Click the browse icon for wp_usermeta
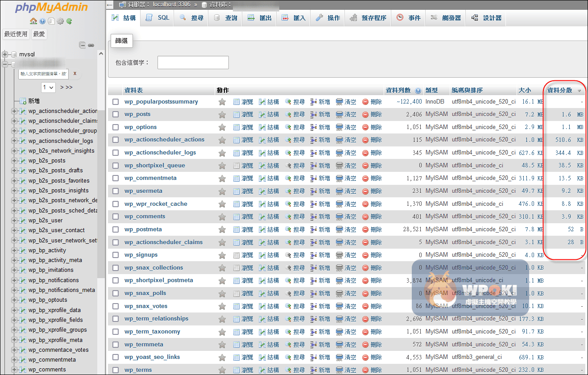Screen dimensions: 588x375 pyautogui.click(x=236, y=192)
